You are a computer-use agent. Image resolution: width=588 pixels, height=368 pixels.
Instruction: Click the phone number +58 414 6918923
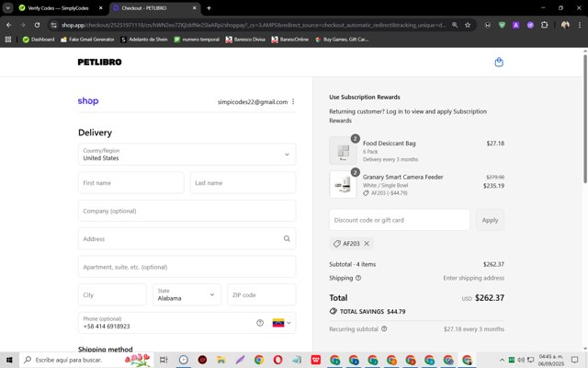[x=107, y=327]
